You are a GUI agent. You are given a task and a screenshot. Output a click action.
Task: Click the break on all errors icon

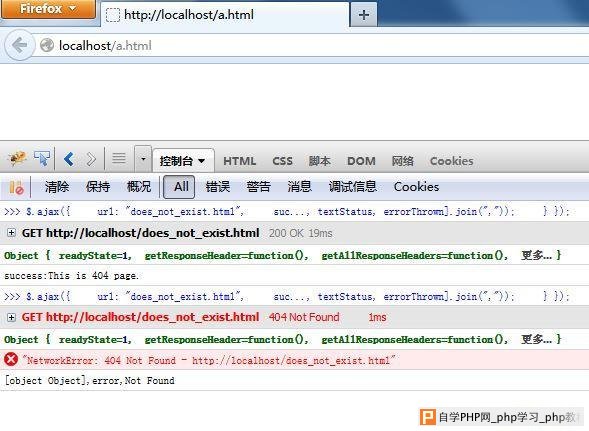[x=16, y=187]
